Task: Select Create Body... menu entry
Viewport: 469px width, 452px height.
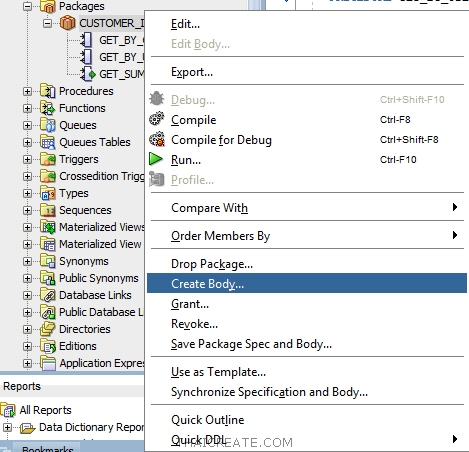Action: (x=307, y=283)
